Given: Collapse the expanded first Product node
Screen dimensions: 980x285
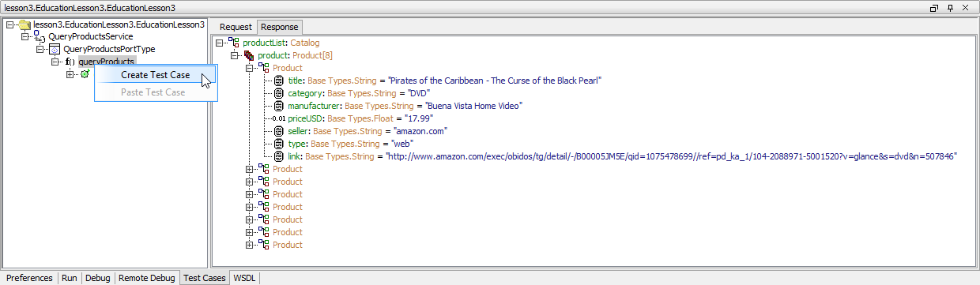Looking at the screenshot, I should (250, 68).
